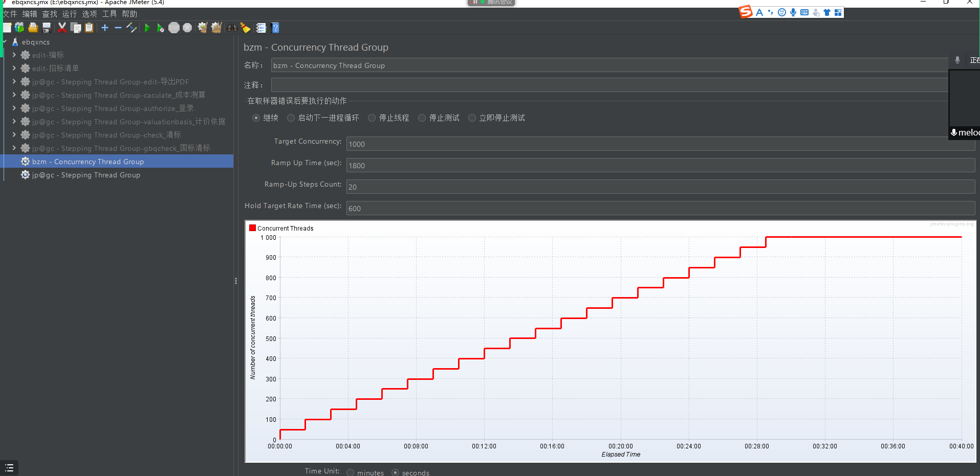Image resolution: width=980 pixels, height=476 pixels.
Task: Open the Templates icon in toolbar
Action: click(x=19, y=28)
